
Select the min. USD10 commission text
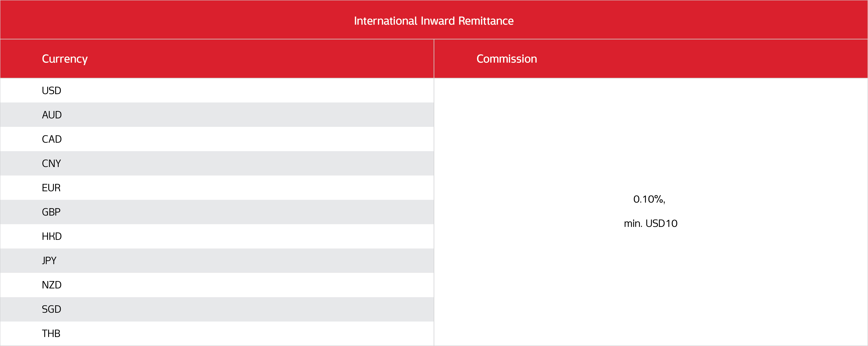pos(650,224)
